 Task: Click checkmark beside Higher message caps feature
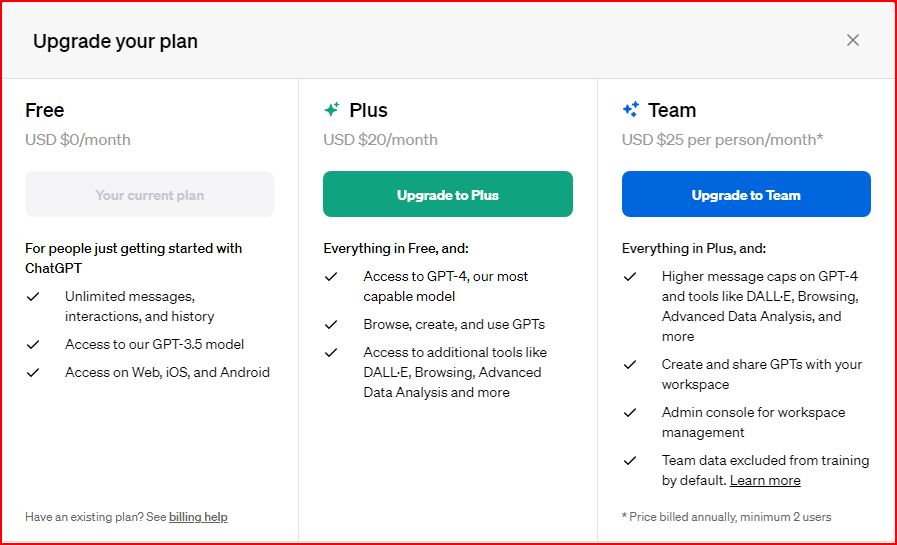coord(630,276)
